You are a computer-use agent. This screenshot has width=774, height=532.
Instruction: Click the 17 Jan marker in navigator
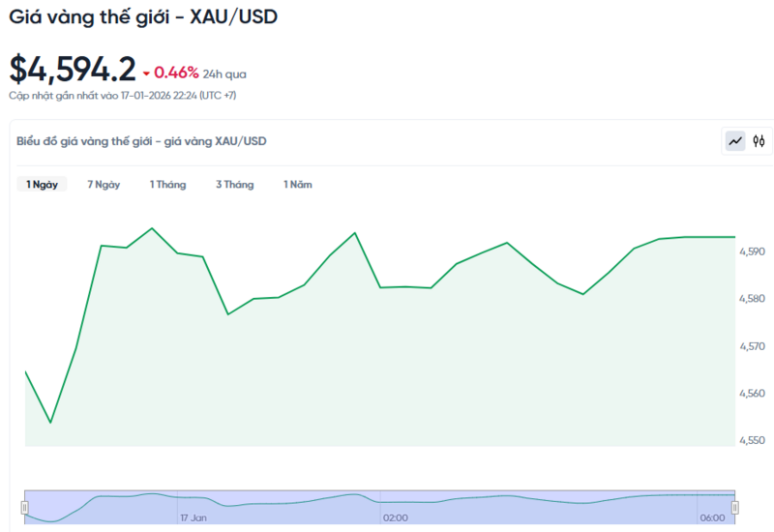click(x=193, y=518)
